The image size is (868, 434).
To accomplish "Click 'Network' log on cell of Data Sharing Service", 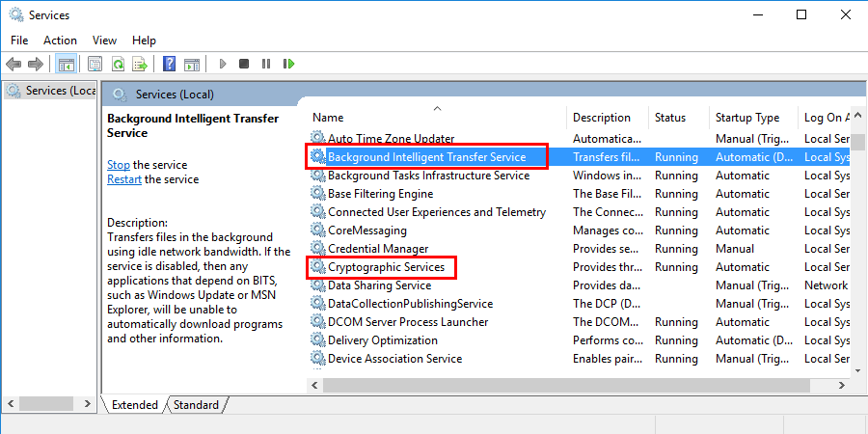I will 826,285.
